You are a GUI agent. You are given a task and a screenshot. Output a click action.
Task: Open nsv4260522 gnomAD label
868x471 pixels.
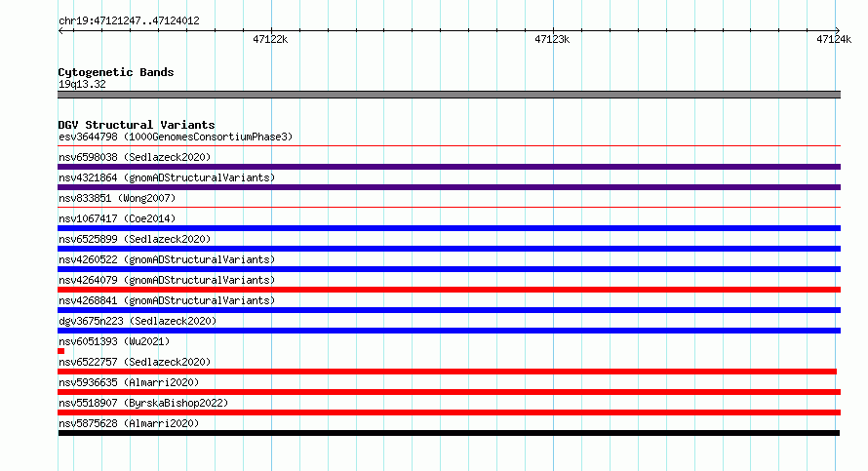(167, 259)
